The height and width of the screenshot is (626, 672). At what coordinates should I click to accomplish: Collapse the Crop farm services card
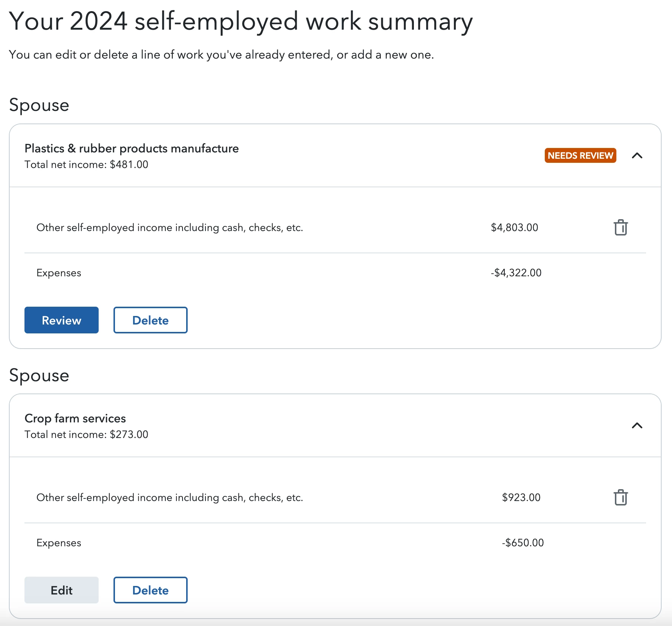(x=637, y=425)
